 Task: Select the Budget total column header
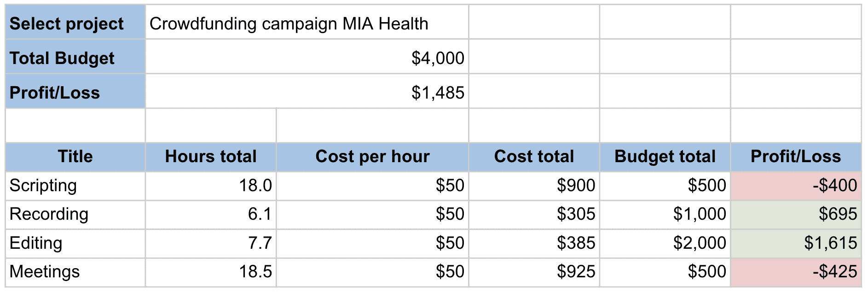point(665,157)
